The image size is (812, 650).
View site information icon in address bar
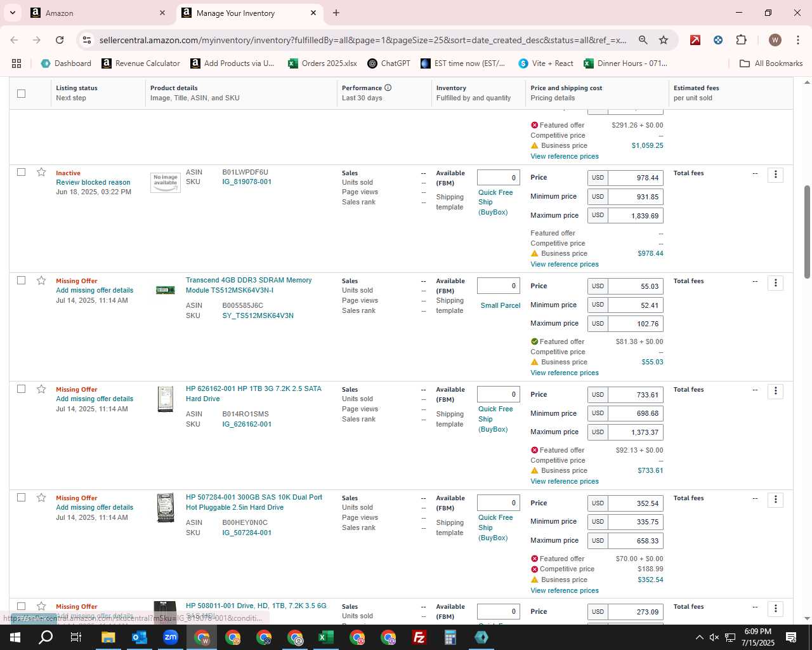point(87,40)
